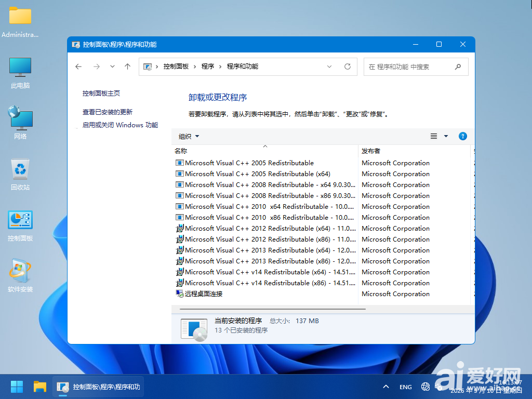Screen dimensions: 532x399
Task: Select Visual C++ 2008 Redistributable - x86 9.0.30
Action: pos(265,195)
